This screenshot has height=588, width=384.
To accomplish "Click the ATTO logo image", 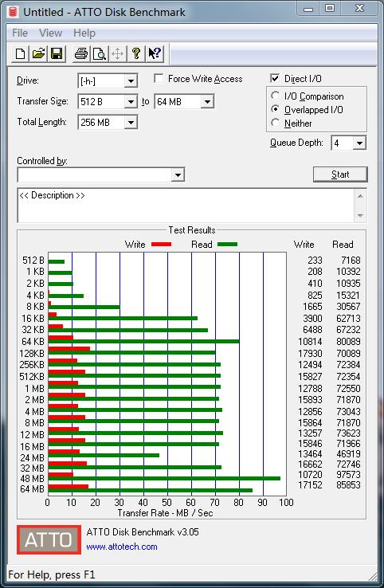I will pos(49,539).
